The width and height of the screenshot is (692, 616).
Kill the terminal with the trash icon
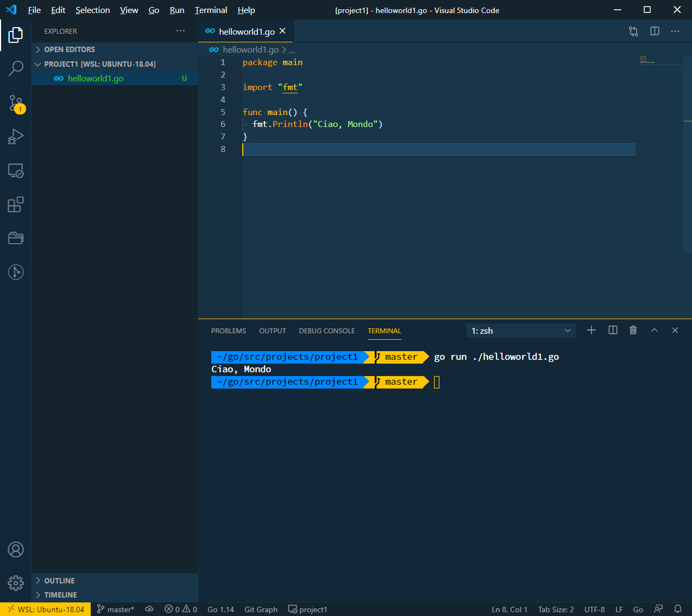tap(633, 329)
